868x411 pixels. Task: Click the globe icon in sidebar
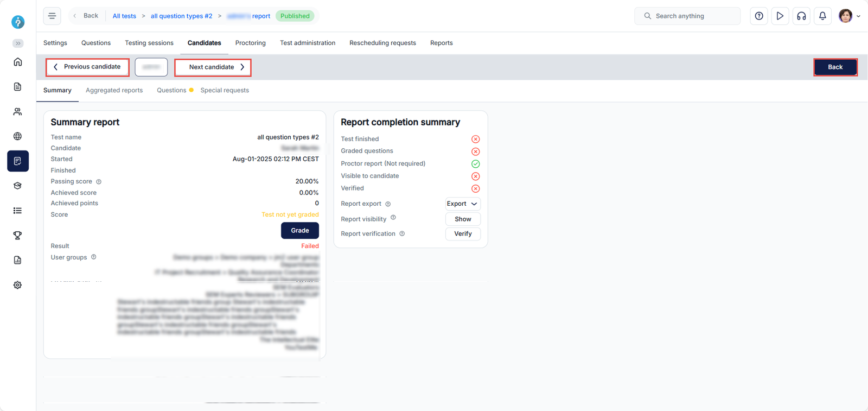click(x=18, y=136)
